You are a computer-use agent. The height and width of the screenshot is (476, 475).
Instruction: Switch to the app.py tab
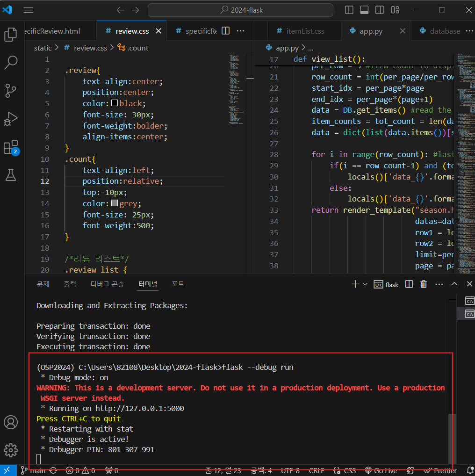tap(371, 31)
